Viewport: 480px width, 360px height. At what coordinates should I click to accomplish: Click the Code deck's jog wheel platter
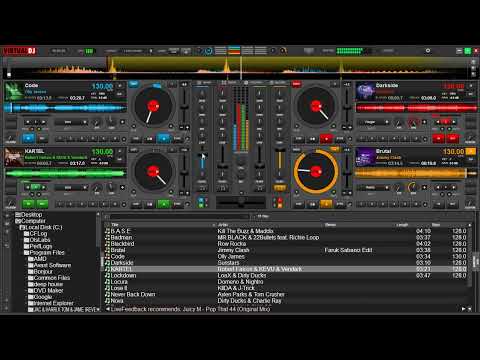pos(153,106)
